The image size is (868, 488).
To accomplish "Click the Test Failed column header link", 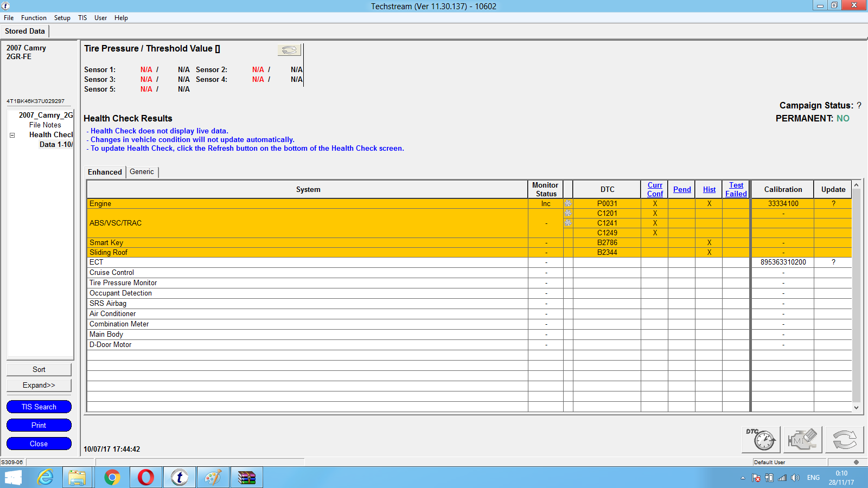I will tap(736, 189).
